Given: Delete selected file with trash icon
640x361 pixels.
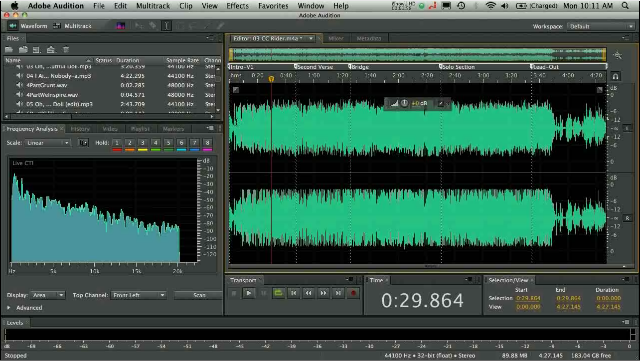Looking at the screenshot, I should (66, 50).
